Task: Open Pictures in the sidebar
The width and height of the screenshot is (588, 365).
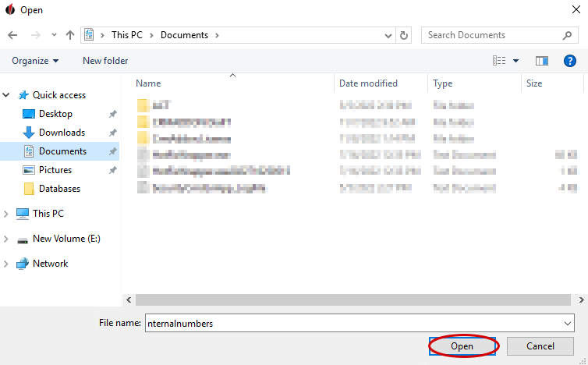Action: 55,170
